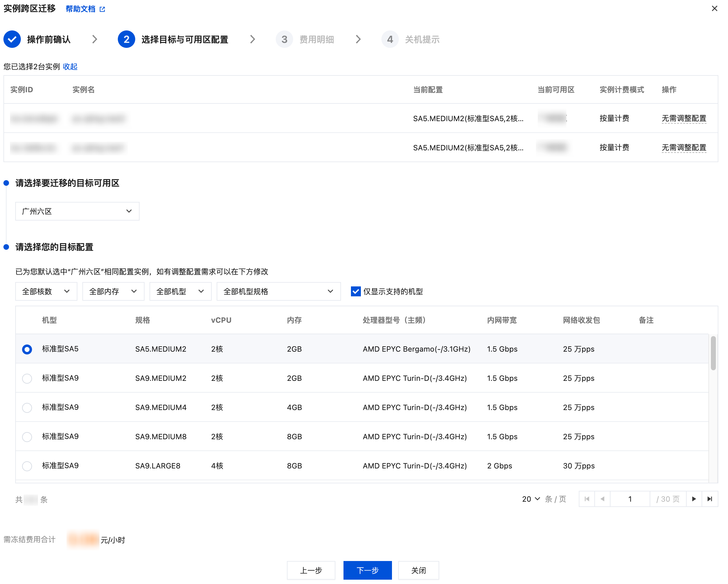This screenshot has width=728, height=584.
Task: Click the page number input field
Action: point(630,499)
